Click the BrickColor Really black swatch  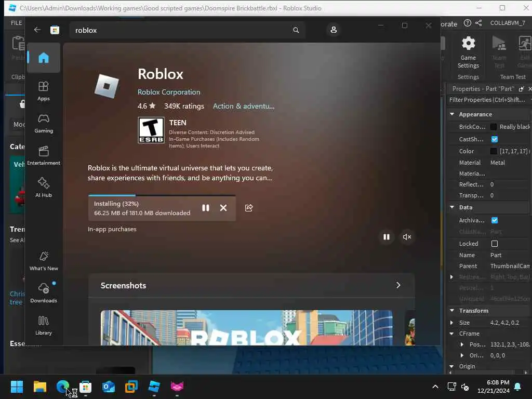(x=494, y=127)
